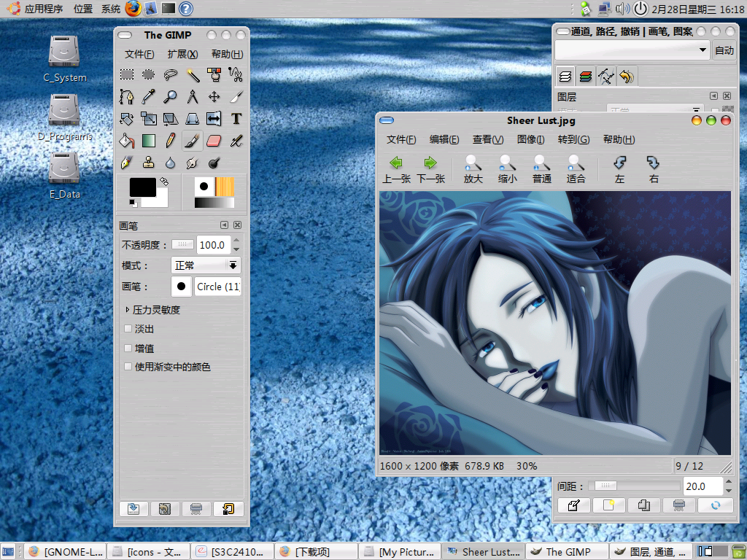Open the 图像 menu in image viewer

tap(531, 139)
